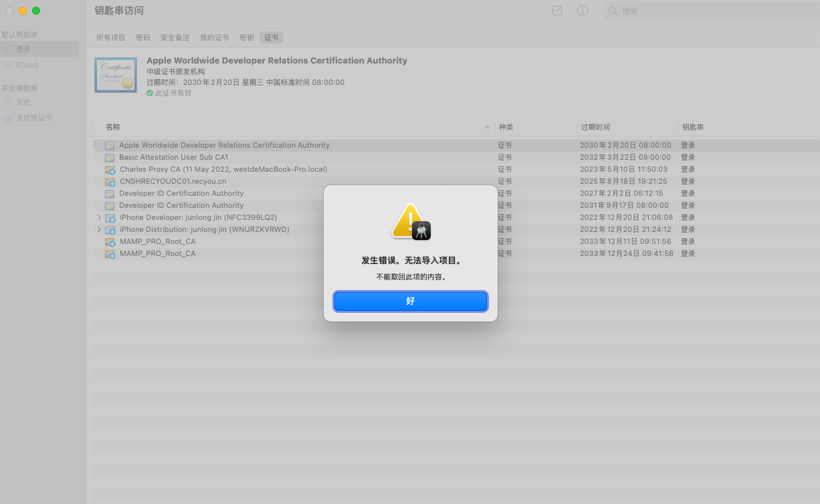The width and height of the screenshot is (820, 504).
Task: Switch to the 我的证书 tab
Action: point(215,37)
